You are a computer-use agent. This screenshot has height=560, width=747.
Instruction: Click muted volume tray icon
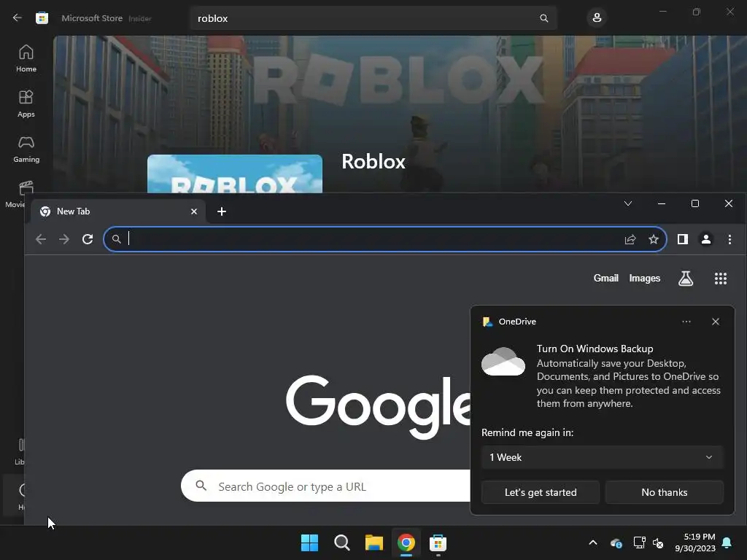[x=658, y=542]
